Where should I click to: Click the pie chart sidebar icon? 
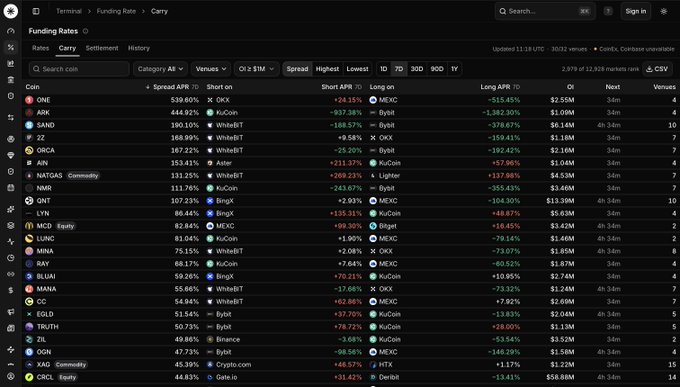[x=11, y=258]
